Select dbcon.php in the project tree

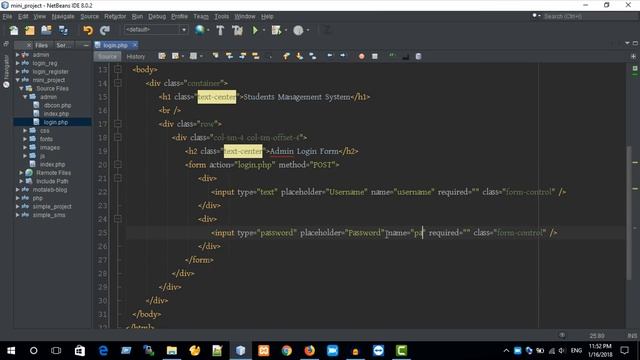click(57, 105)
